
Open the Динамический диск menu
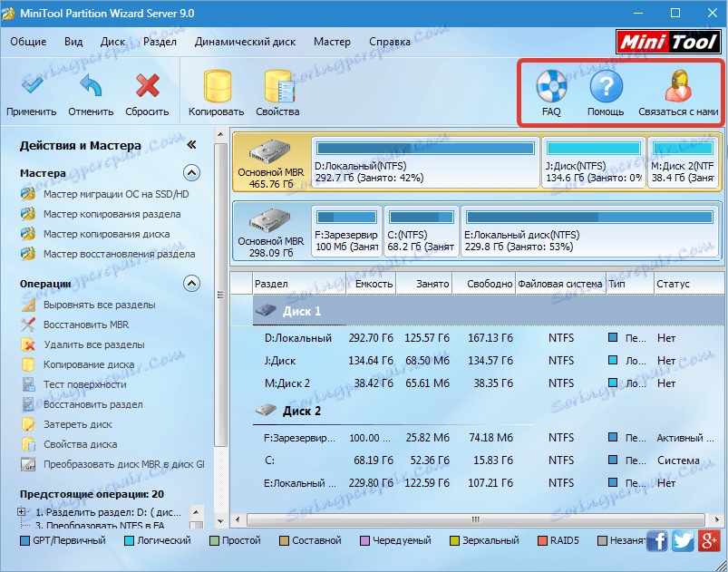(245, 42)
